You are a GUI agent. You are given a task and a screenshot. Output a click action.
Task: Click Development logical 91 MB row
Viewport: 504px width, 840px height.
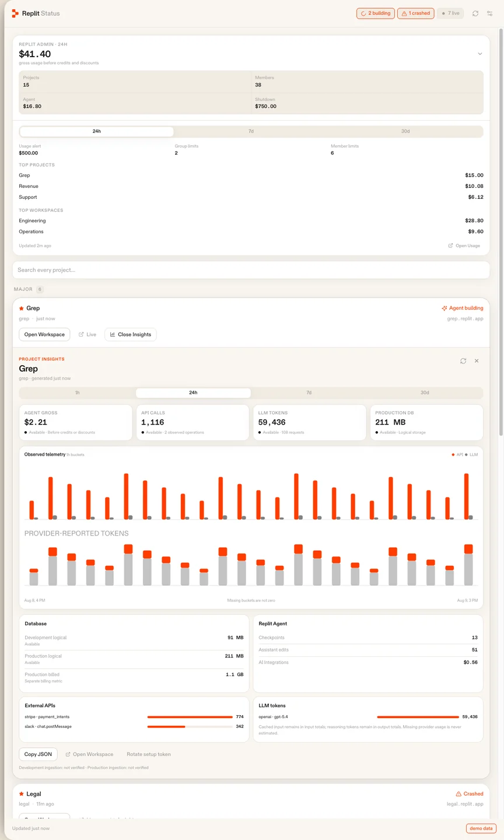point(134,640)
